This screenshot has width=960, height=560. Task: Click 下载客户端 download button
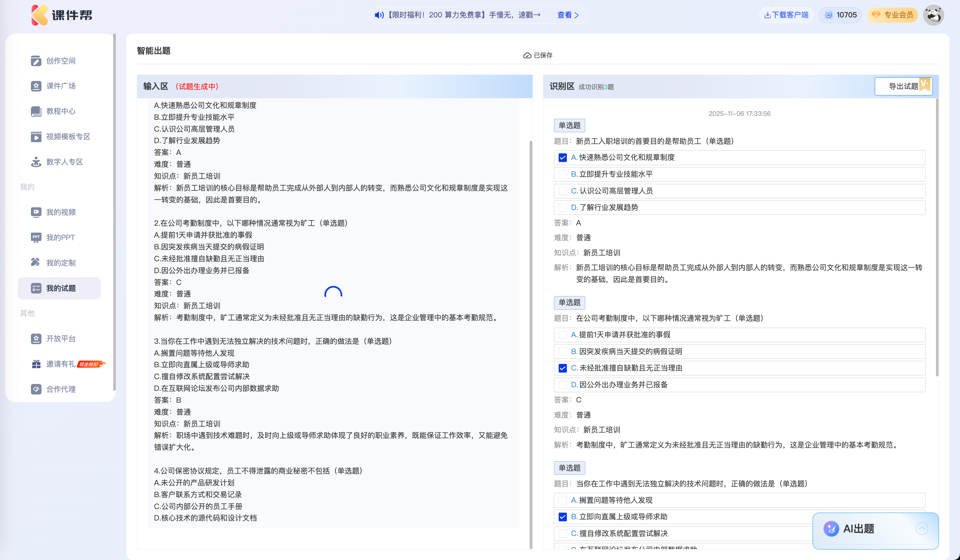coord(786,15)
